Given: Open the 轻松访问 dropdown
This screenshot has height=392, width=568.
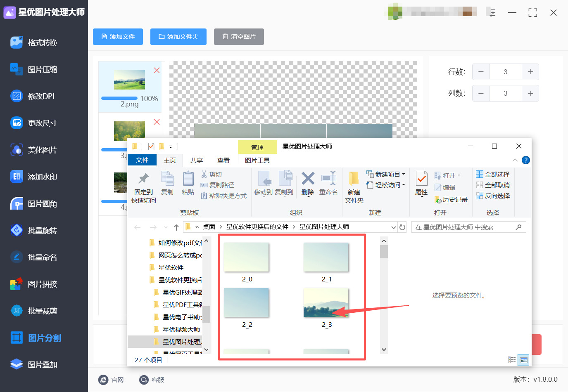Looking at the screenshot, I should pyautogui.click(x=386, y=185).
